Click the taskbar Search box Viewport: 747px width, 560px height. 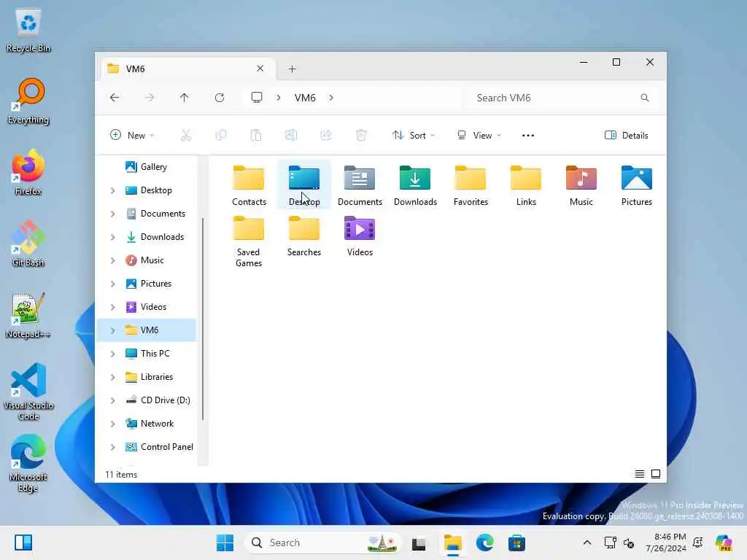pos(322,542)
